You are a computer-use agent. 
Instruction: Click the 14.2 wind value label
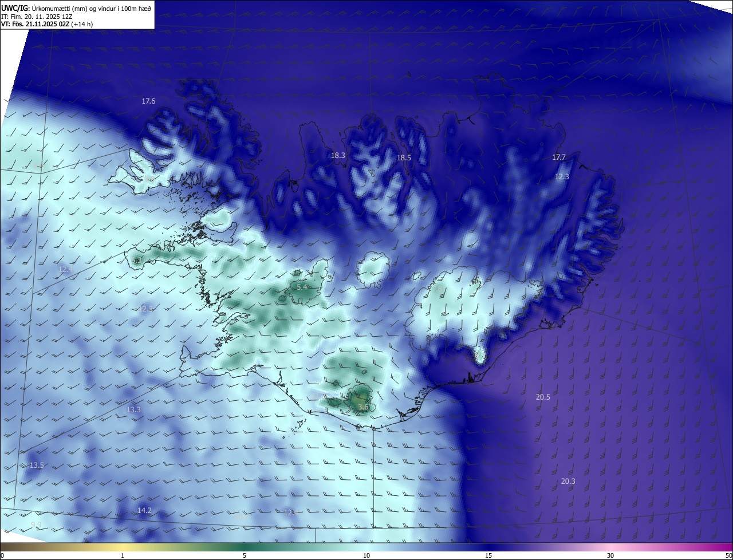pyautogui.click(x=144, y=510)
